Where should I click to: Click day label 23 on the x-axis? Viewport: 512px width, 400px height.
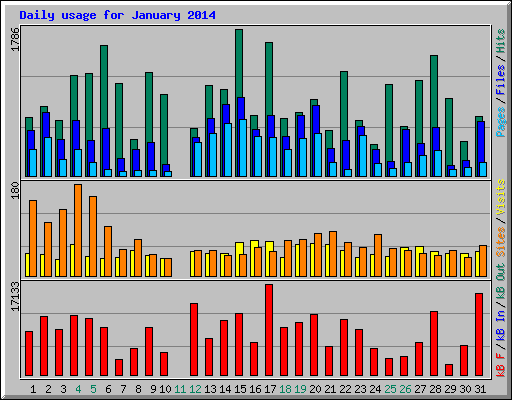click(x=360, y=389)
